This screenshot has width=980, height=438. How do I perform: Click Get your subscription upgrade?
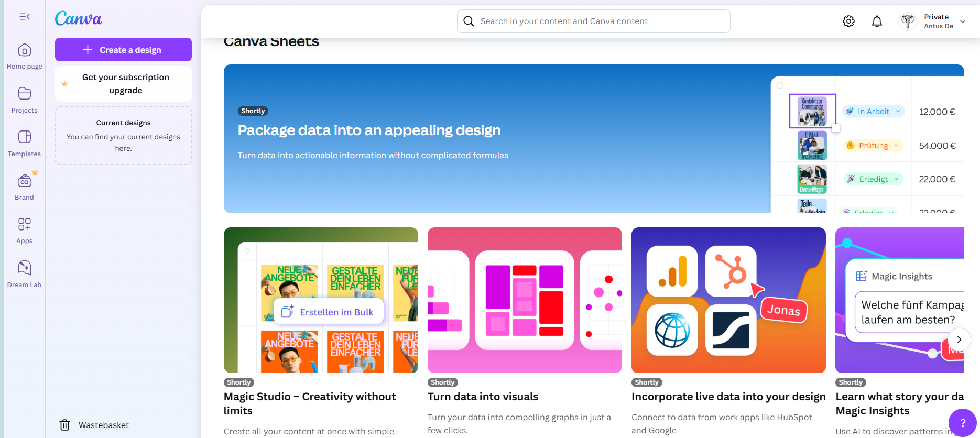tap(123, 84)
